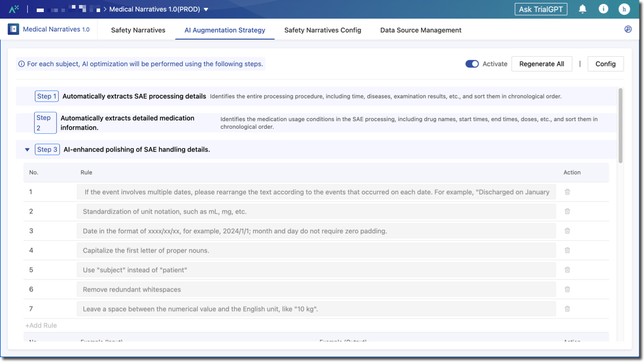The image size is (644, 362).
Task: Click the 'Action' column header of the rules table
Action: (x=572, y=172)
